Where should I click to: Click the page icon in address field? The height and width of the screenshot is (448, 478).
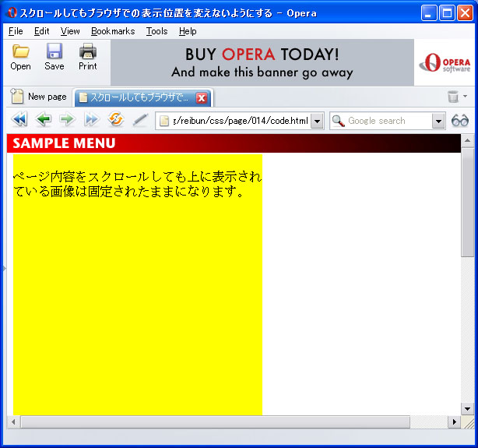[x=164, y=121]
